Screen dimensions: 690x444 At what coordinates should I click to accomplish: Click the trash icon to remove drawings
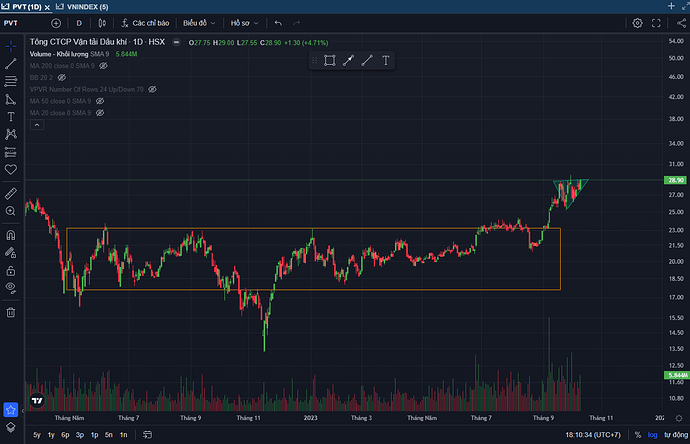[11, 312]
